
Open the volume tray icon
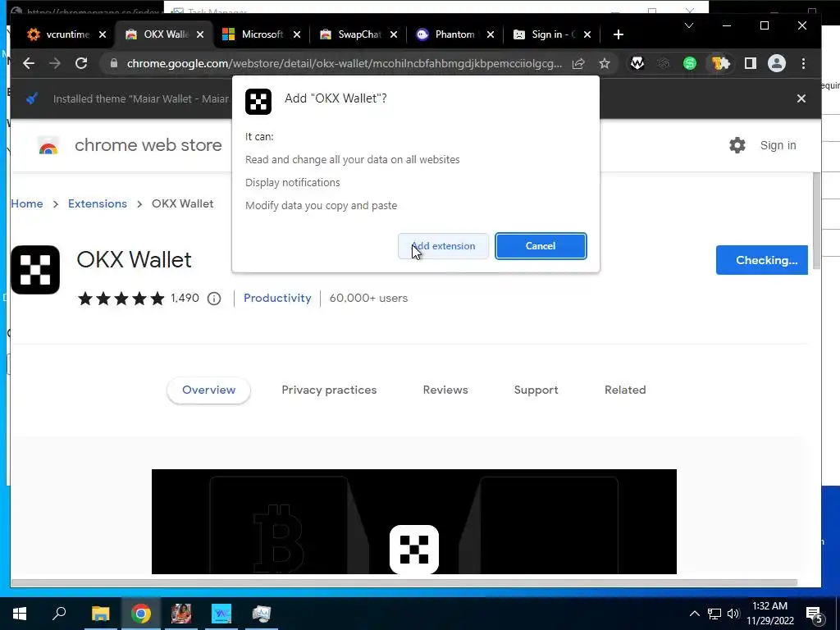point(733,614)
